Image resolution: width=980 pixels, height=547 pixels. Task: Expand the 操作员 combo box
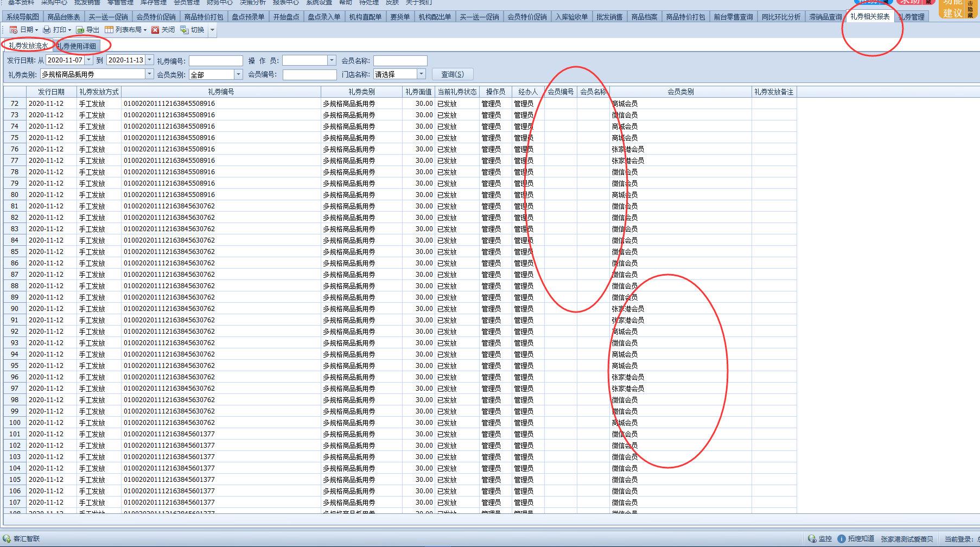point(332,60)
